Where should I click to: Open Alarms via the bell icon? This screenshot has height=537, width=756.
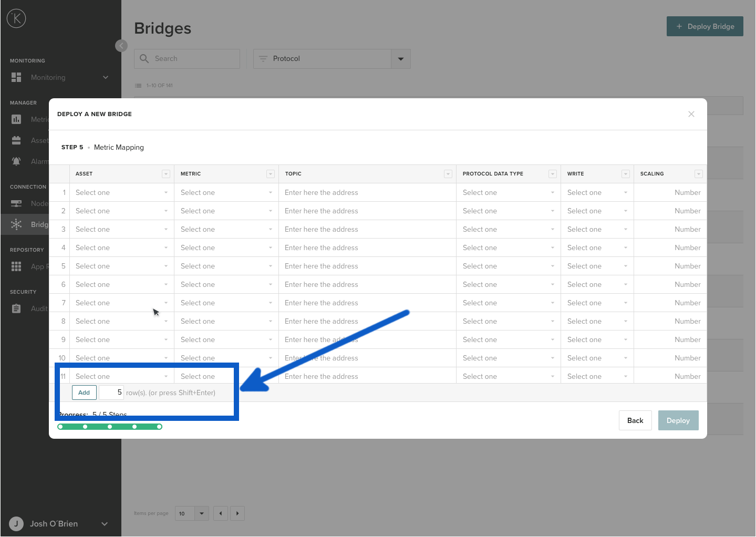[16, 161]
